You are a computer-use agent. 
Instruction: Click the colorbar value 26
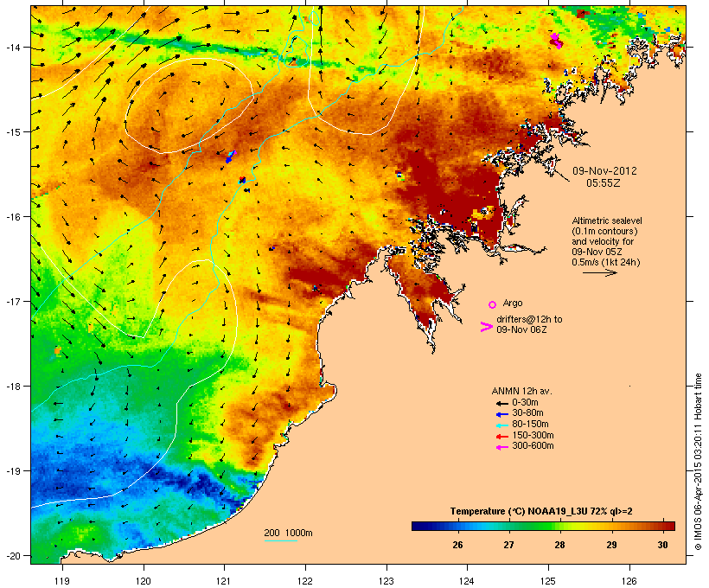(457, 545)
